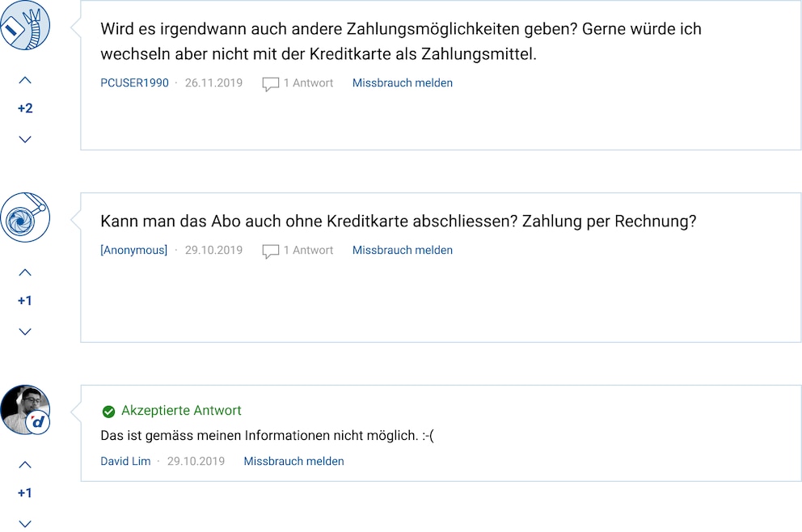802x532 pixels.
Task: Downvote PCUSER1990's comment with +2 score
Action: point(25,139)
